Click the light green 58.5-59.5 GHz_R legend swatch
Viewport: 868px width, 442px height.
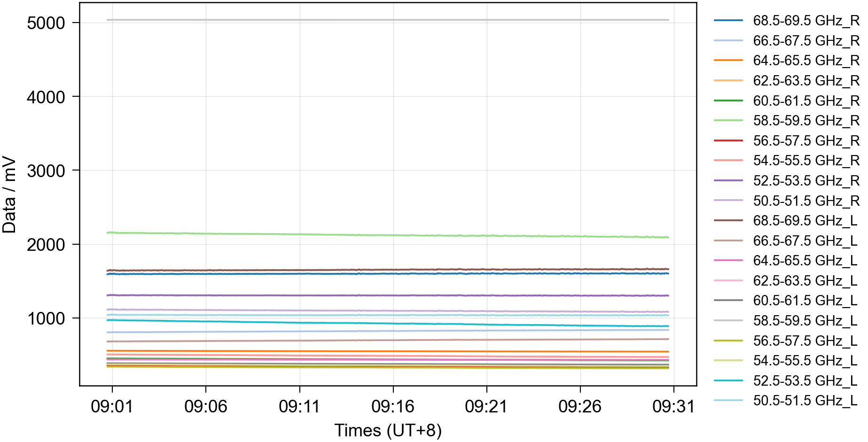728,121
